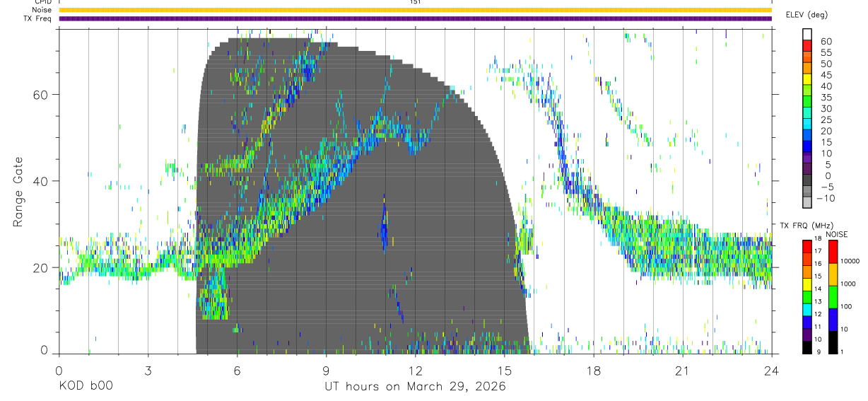Select the red top segment of the NOISE color bar
This screenshot has height=401, width=868.
pos(833,252)
